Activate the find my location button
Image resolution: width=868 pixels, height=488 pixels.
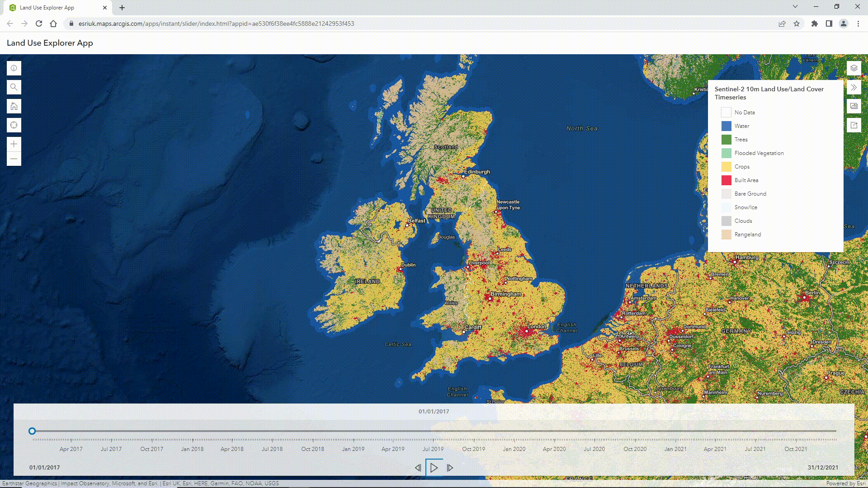coord(14,125)
